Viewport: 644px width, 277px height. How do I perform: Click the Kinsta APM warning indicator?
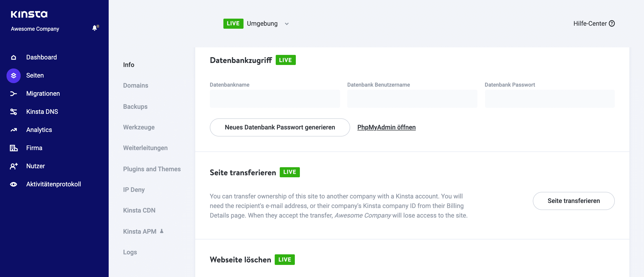pos(162,231)
